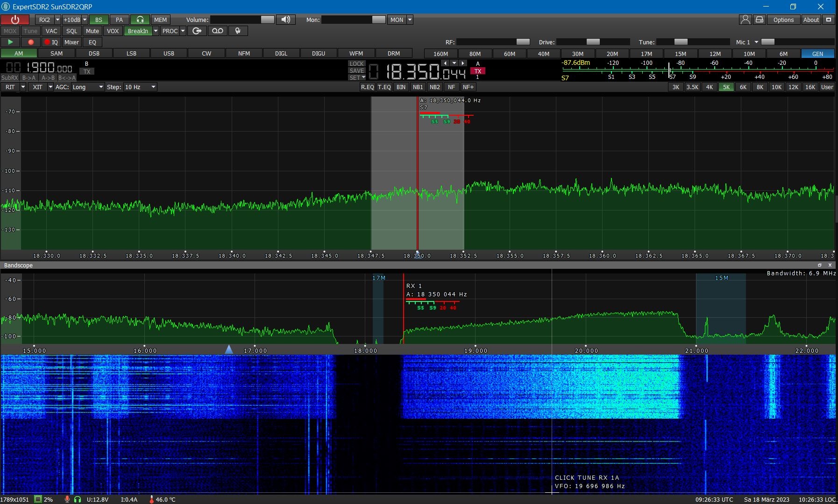Click headphones icon in status bar
Viewport: 838px width, 504px height.
[78, 499]
